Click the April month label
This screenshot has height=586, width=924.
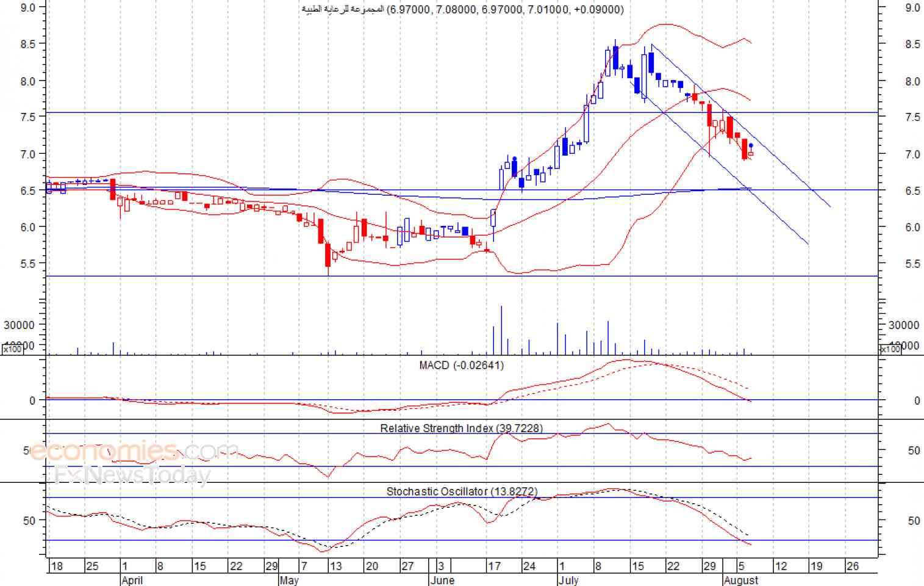click(x=132, y=580)
